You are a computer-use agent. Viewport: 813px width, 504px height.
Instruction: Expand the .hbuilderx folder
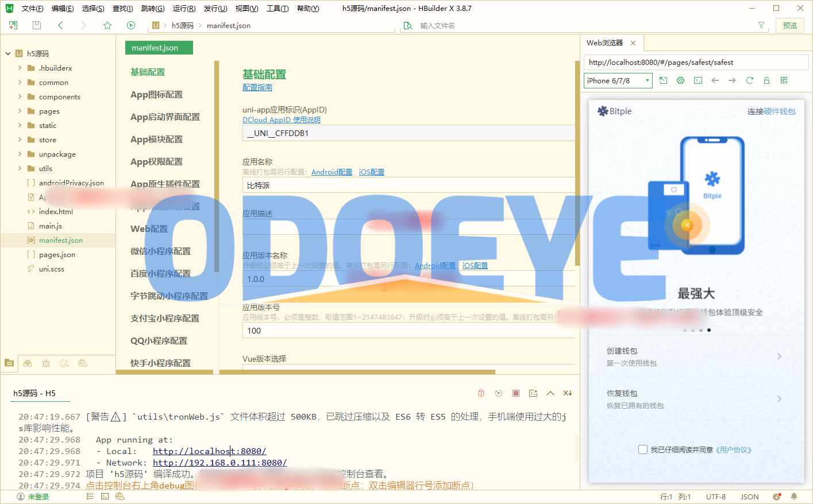pyautogui.click(x=20, y=68)
